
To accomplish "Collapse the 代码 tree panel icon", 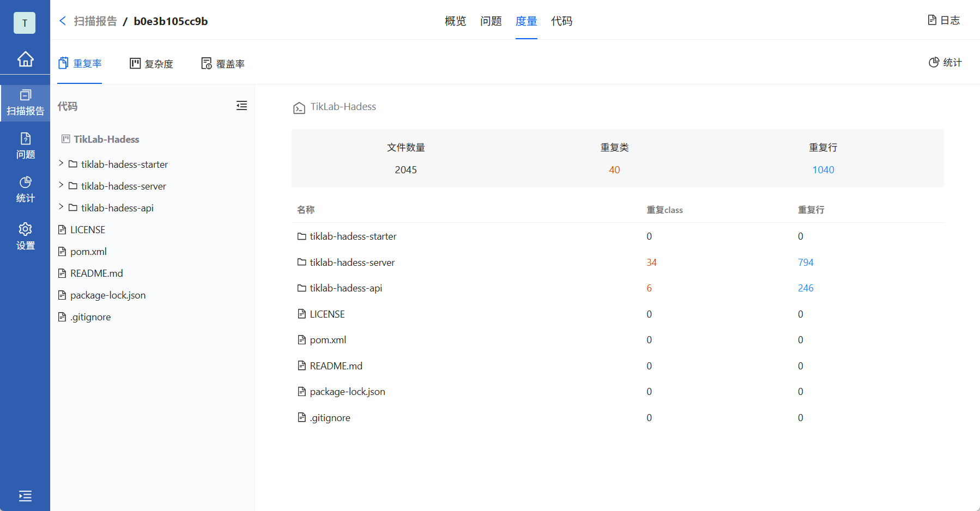I will 241,106.
